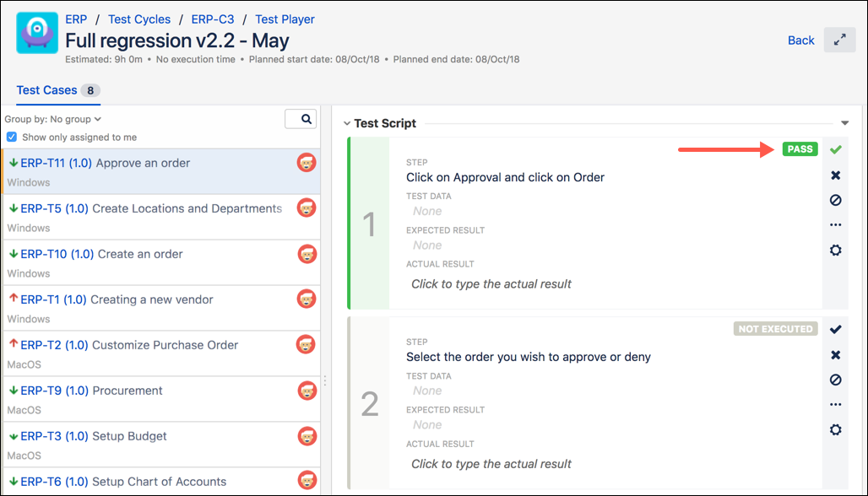868x496 pixels.
Task: Click the test case search box
Action: tap(301, 119)
